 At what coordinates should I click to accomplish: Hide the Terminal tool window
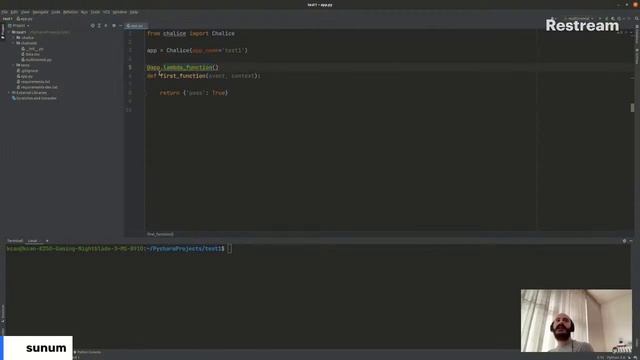pos(631,241)
